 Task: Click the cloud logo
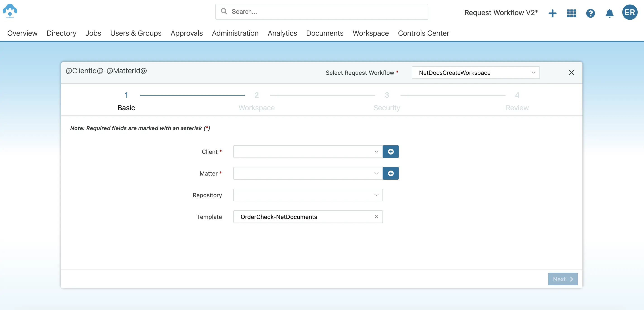click(10, 11)
